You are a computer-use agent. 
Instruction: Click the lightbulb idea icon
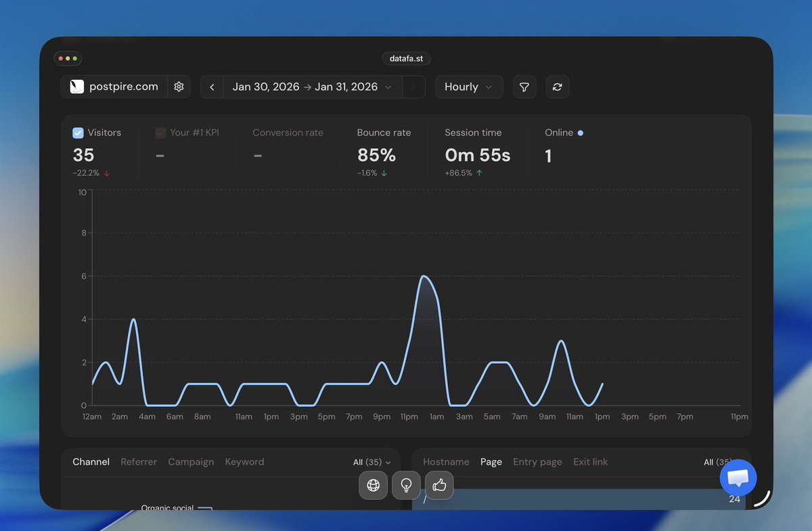[x=406, y=485]
